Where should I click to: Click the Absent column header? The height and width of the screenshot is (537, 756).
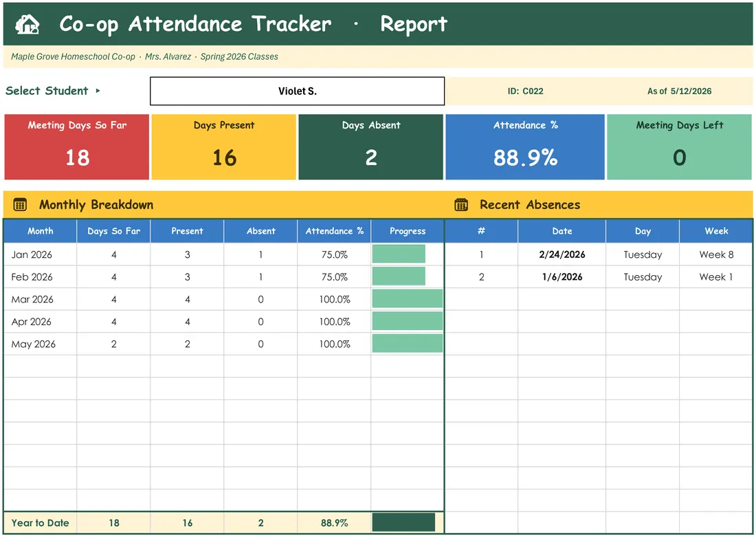[261, 231]
